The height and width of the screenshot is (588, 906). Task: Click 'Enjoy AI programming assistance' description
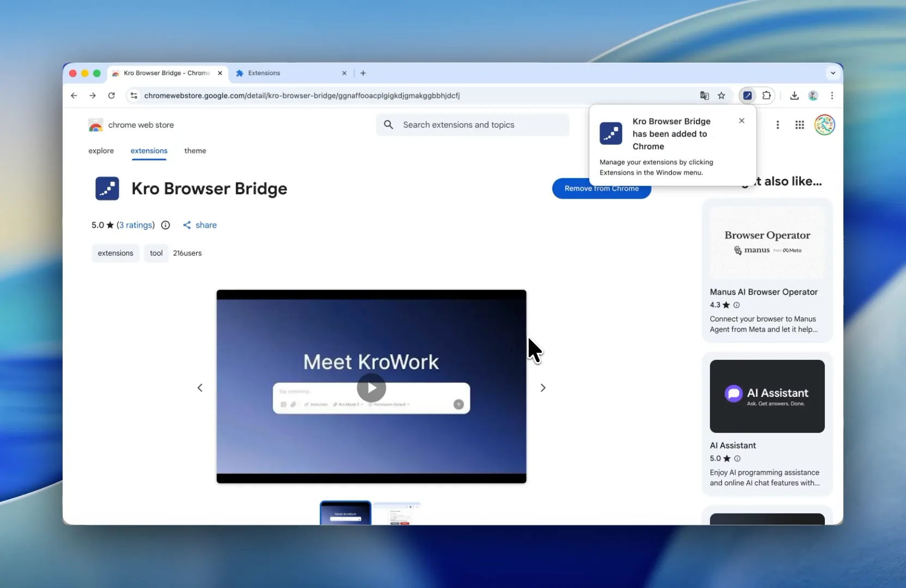click(x=764, y=477)
